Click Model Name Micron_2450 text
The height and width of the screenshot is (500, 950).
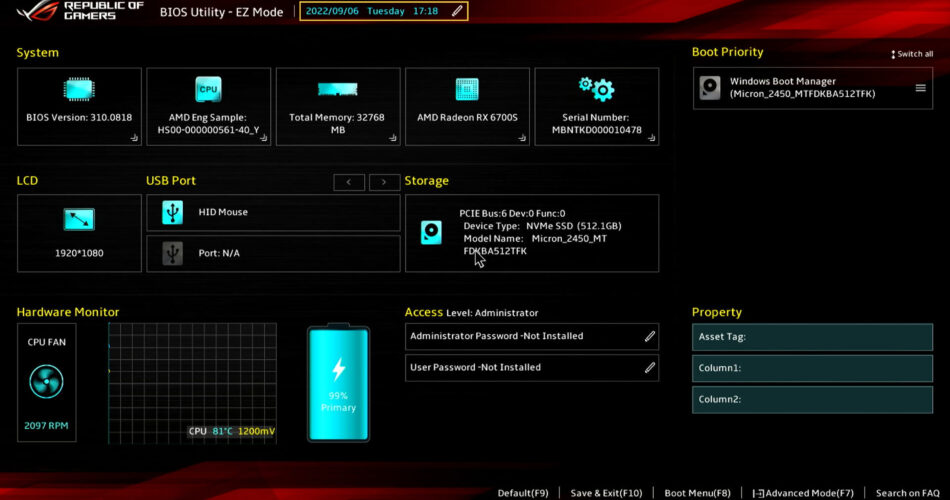tap(535, 245)
